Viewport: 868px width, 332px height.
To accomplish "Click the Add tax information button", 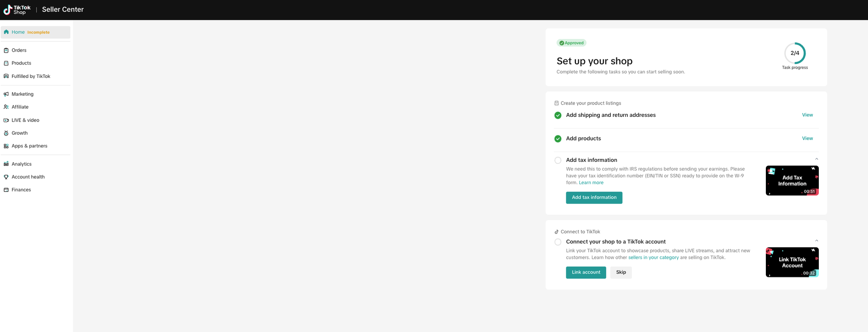I will tap(594, 198).
